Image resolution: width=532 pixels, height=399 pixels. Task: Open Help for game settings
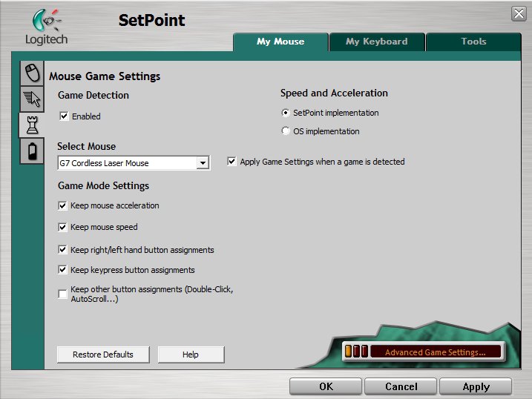[191, 355]
